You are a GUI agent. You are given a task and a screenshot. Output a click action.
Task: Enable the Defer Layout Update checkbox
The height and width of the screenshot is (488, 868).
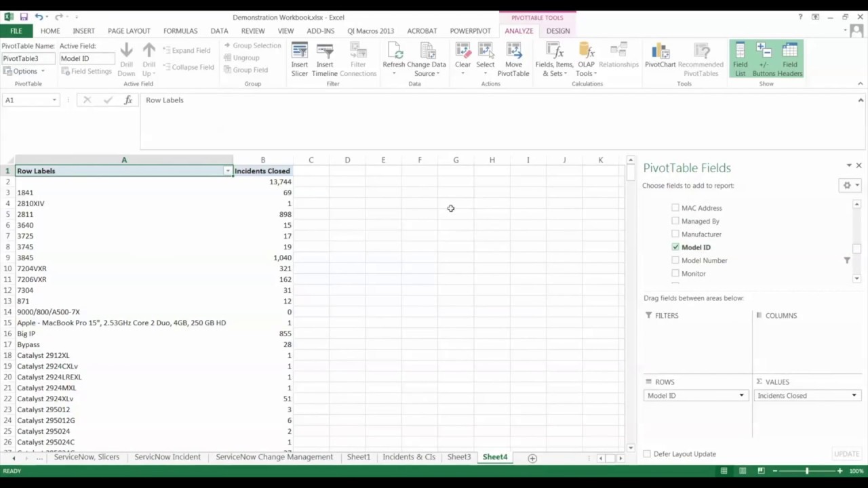[647, 454]
